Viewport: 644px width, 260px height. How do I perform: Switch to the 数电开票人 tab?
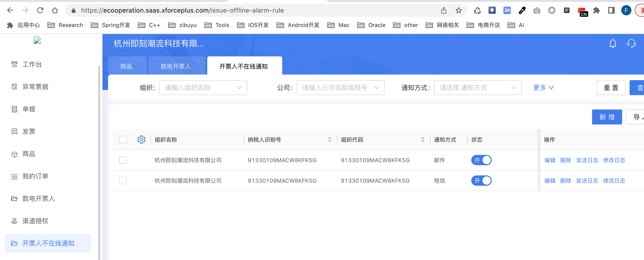click(x=176, y=66)
